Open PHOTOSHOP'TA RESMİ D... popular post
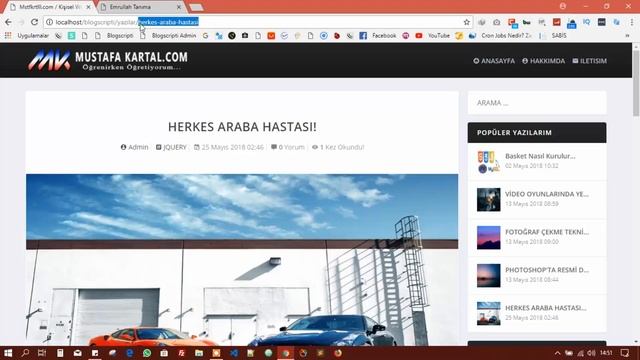 547,270
